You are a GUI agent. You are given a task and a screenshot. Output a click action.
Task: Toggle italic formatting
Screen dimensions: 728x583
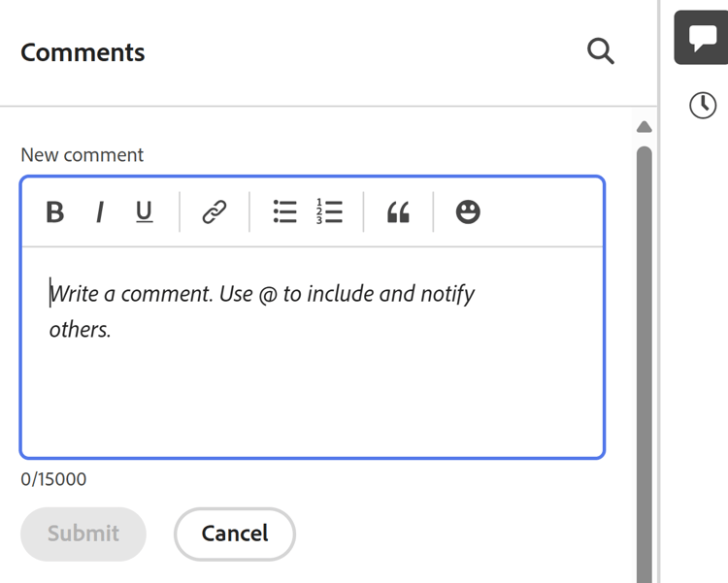tap(99, 212)
